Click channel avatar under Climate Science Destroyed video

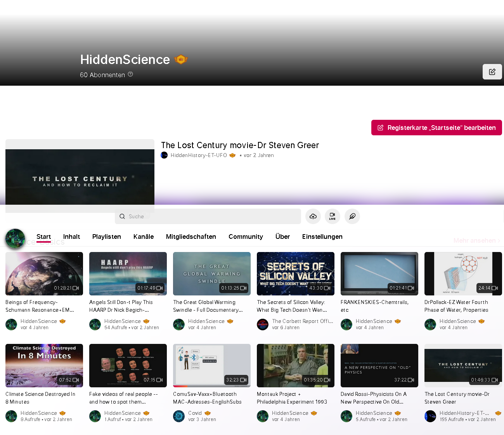tap(11, 416)
